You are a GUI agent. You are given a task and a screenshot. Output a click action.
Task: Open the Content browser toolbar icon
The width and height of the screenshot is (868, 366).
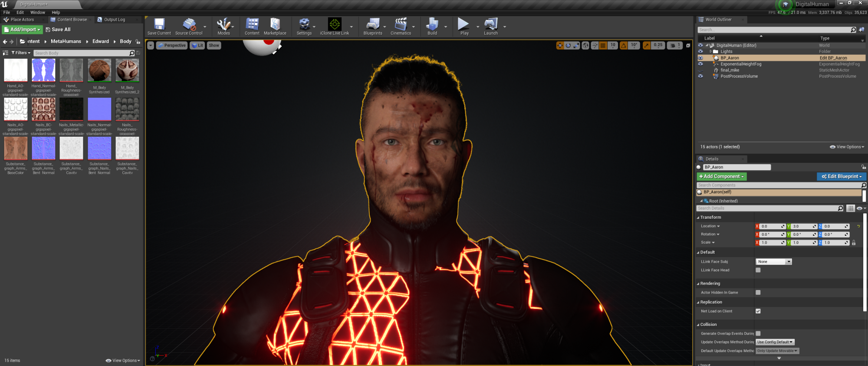tap(252, 26)
